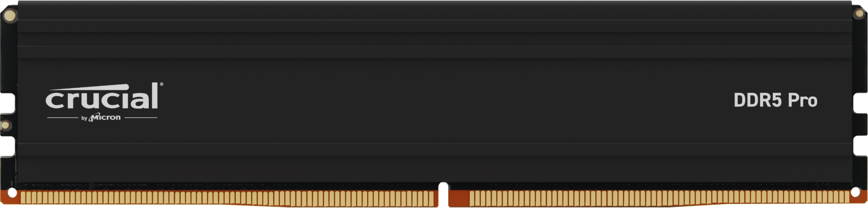Viewport: 868px width, 208px height.
Task: Click the gold rivet in top-right corner
Action: click(x=859, y=14)
